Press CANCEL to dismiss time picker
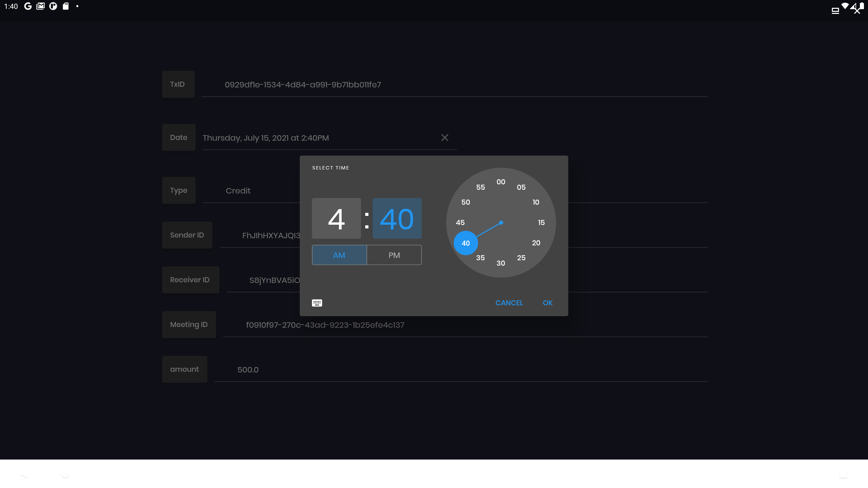 509,303
